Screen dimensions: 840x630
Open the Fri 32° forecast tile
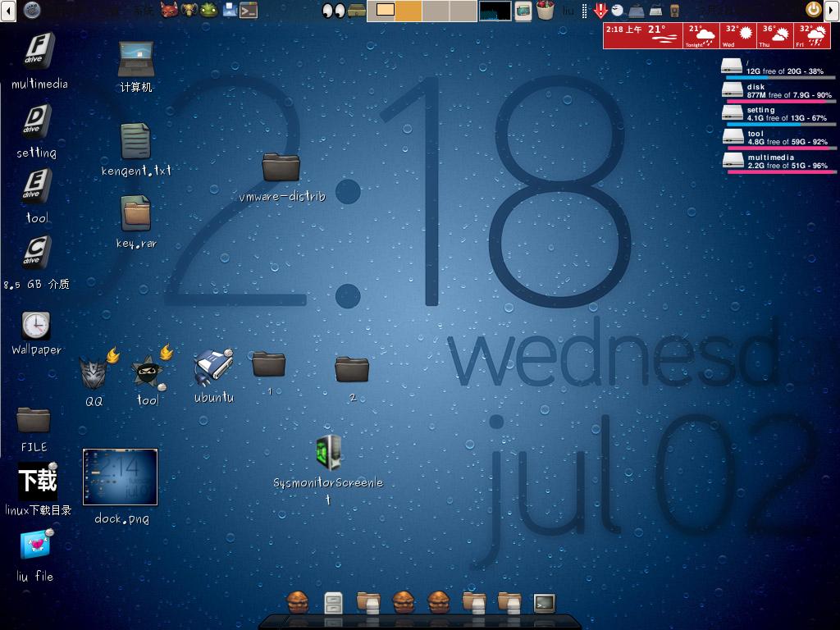point(811,35)
